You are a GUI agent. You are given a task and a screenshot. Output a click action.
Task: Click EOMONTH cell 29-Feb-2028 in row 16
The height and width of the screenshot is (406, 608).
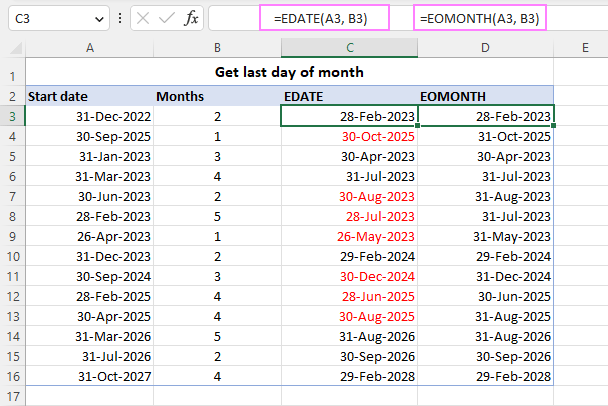[x=485, y=376]
